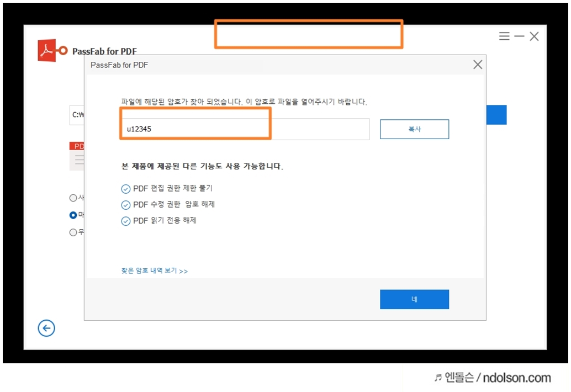Click the password found message text
The image size is (571, 392).
tap(244, 102)
